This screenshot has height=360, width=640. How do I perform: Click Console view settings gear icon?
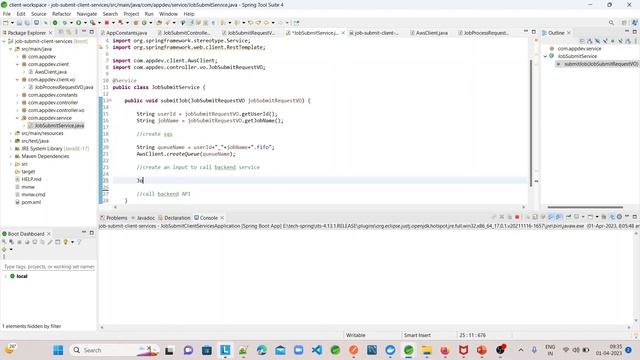click(619, 217)
